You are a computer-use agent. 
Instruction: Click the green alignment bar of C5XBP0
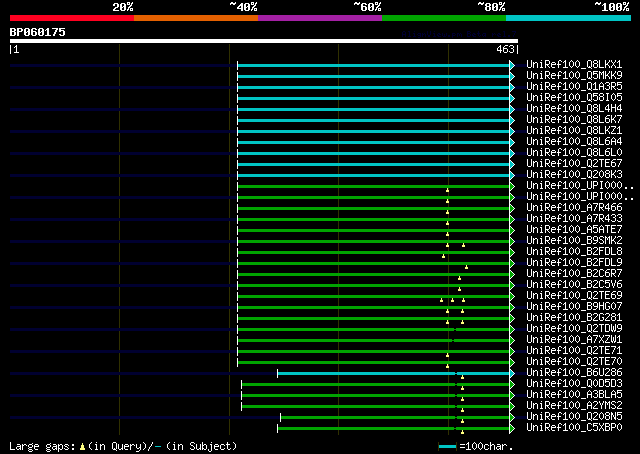point(393,429)
